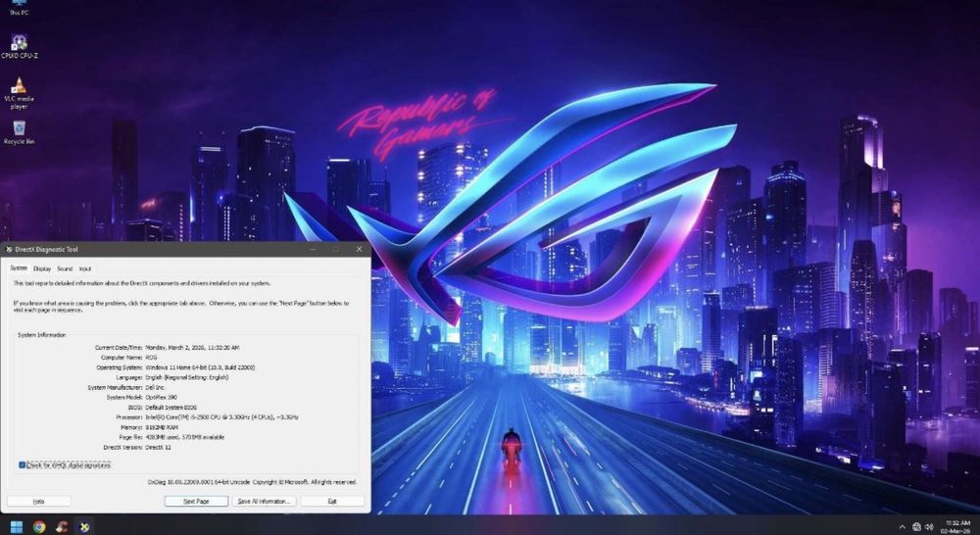Open the Windows Start menu
This screenshot has width=980, height=535.
click(x=17, y=527)
